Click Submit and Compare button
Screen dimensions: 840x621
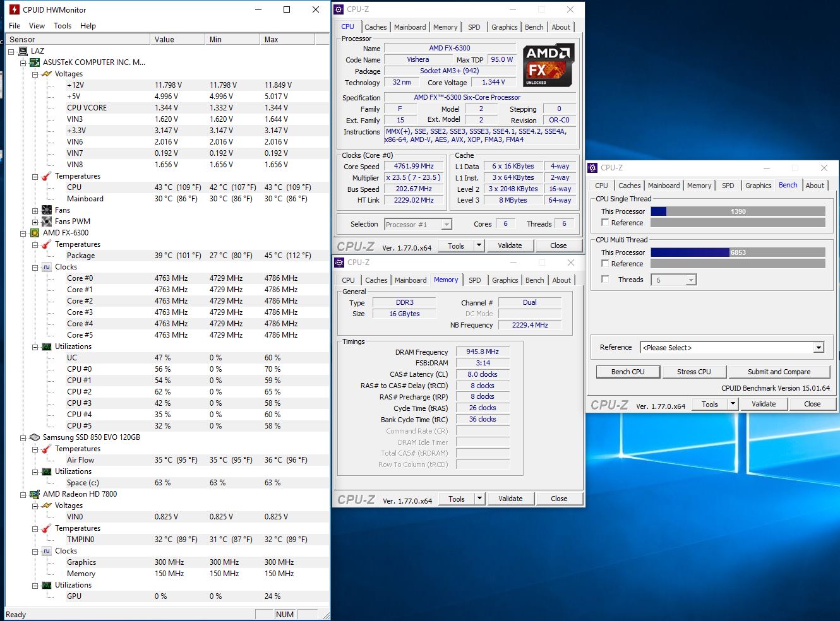pos(779,372)
